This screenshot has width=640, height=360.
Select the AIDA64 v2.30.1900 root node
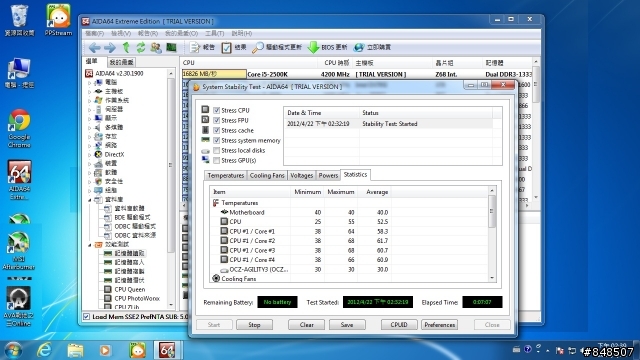click(119, 73)
